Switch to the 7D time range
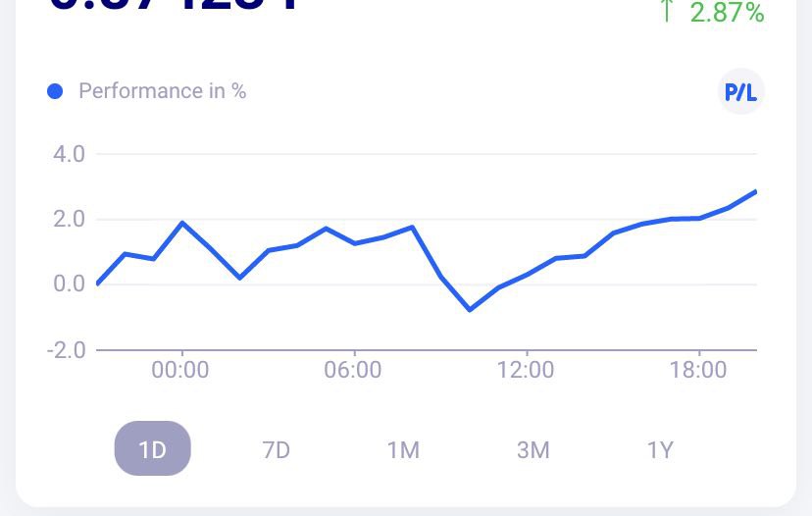Screen dimensions: 812x516 pos(276,449)
